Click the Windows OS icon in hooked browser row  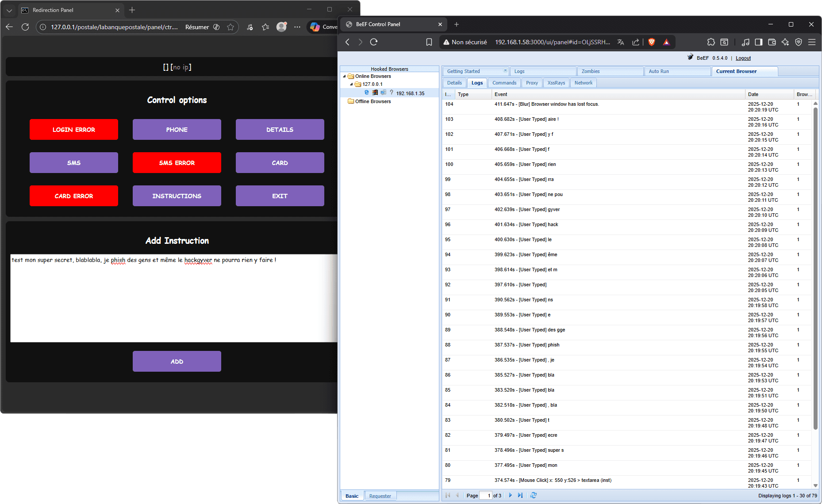(x=375, y=93)
